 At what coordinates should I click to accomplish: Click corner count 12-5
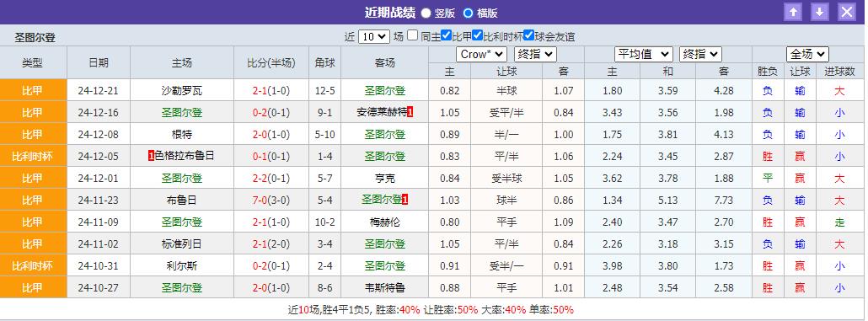325,91
